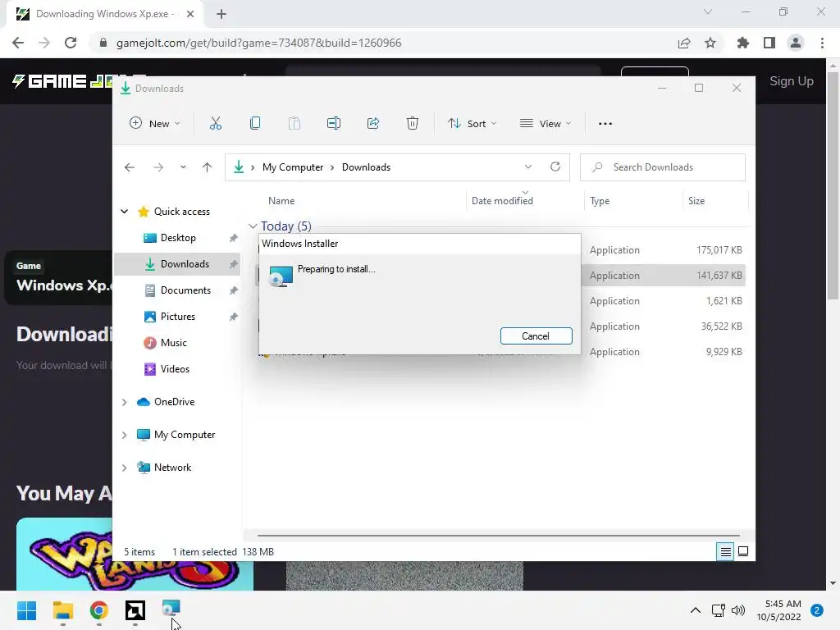
Task: Open Windows Start menu
Action: click(x=27, y=610)
